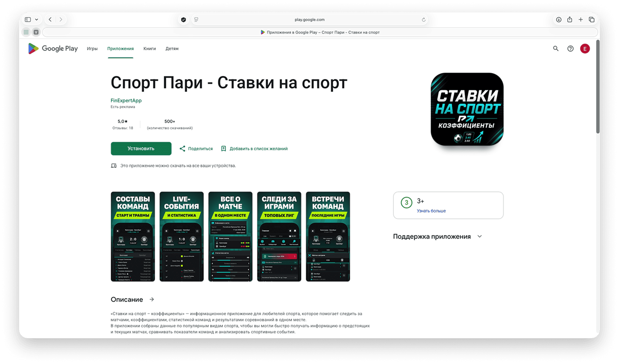Open the page reader settings icon

tap(196, 19)
